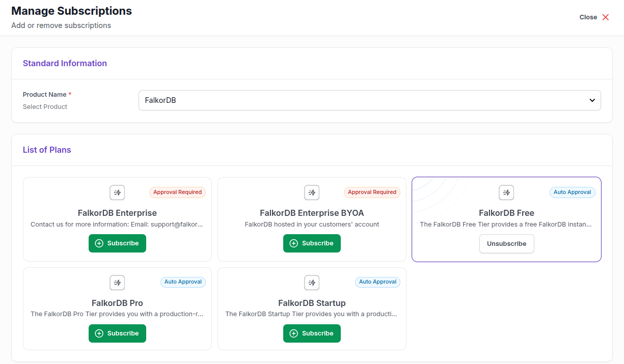Click the FalkorDB Pro Tier description text
Viewport: 624px width, 364px height.
coord(117,314)
